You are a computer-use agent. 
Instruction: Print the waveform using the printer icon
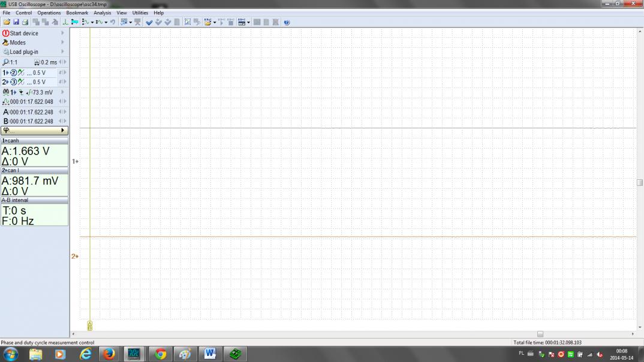click(25, 22)
